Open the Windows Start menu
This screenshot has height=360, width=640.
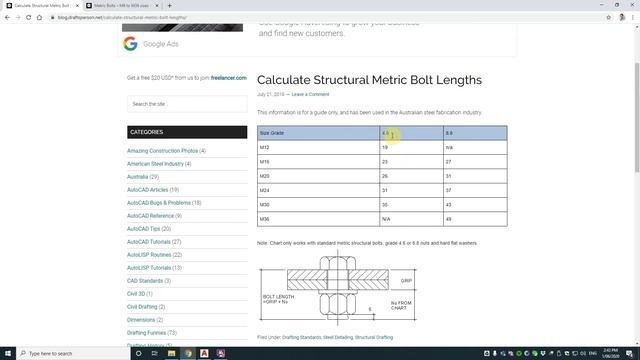pos(8,353)
